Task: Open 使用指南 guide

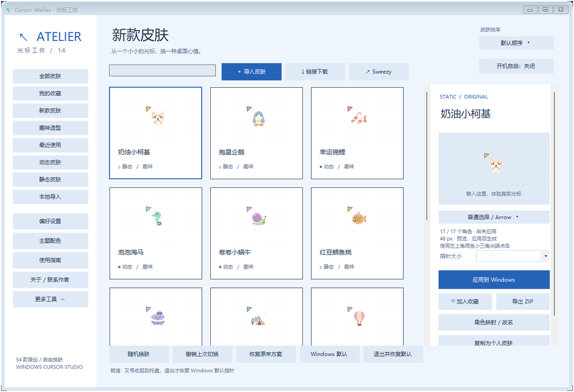Action: click(x=50, y=260)
